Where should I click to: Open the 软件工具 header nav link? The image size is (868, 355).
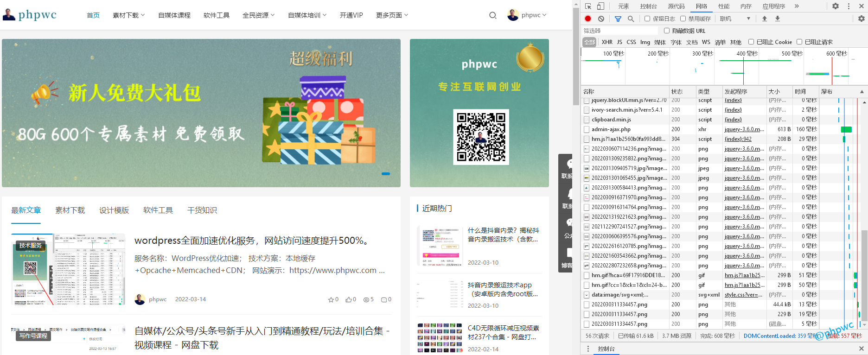[217, 15]
